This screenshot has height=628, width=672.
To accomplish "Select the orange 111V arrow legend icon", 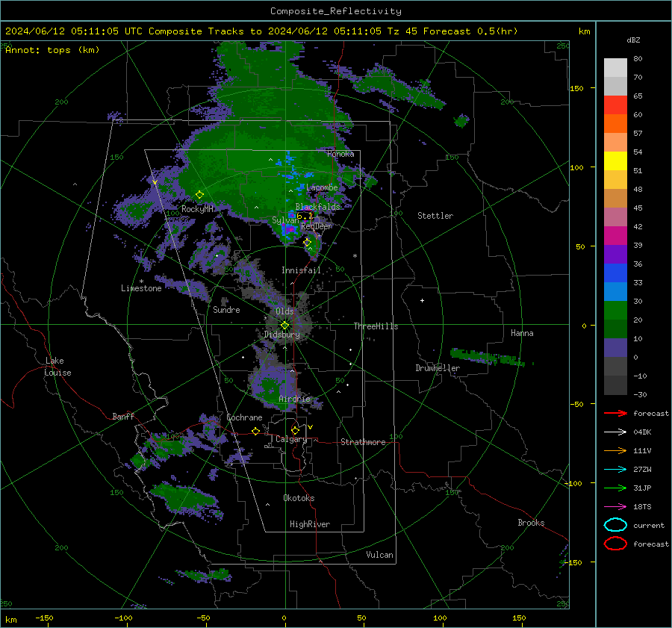I will (615, 450).
